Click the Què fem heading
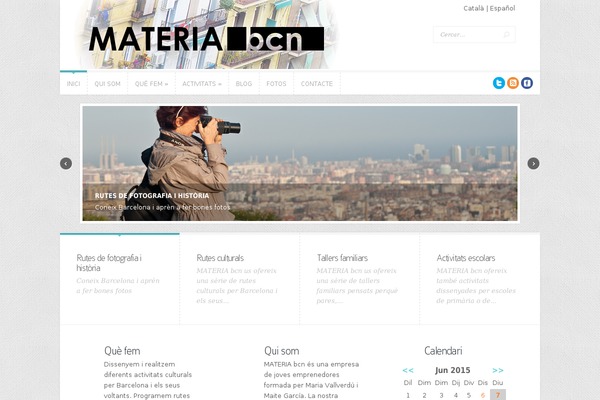Screen dimensions: 600x400 122,351
